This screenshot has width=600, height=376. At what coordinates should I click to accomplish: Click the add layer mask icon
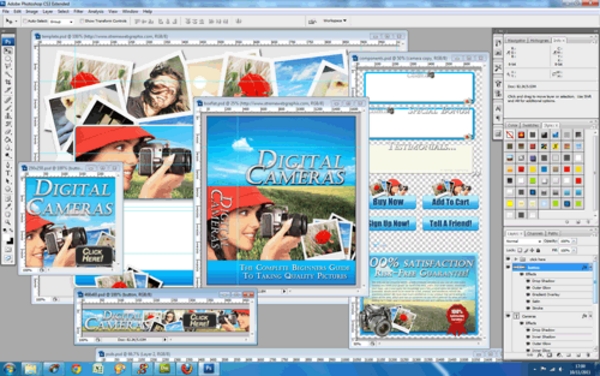coord(549,355)
